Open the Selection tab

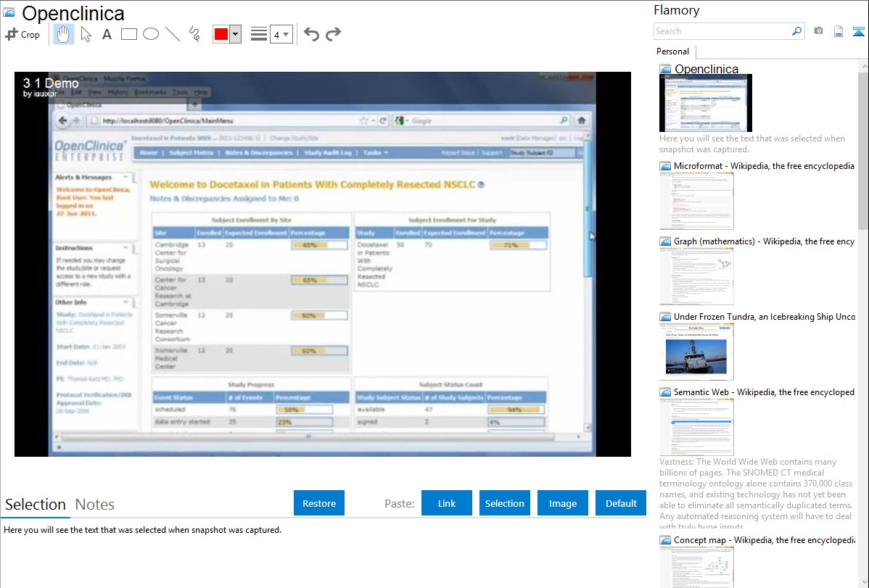pos(36,505)
